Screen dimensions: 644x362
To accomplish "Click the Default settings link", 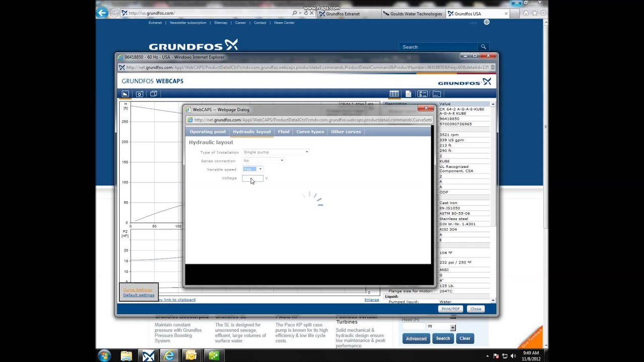I will (x=139, y=295).
